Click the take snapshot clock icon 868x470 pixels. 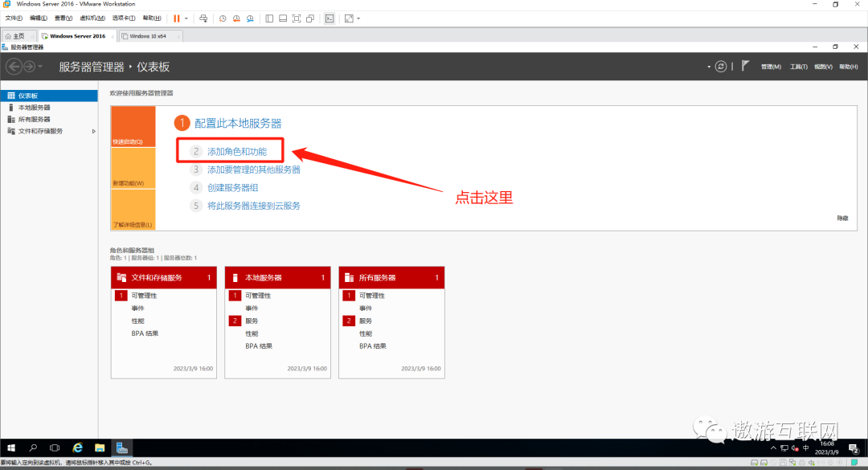223,18
